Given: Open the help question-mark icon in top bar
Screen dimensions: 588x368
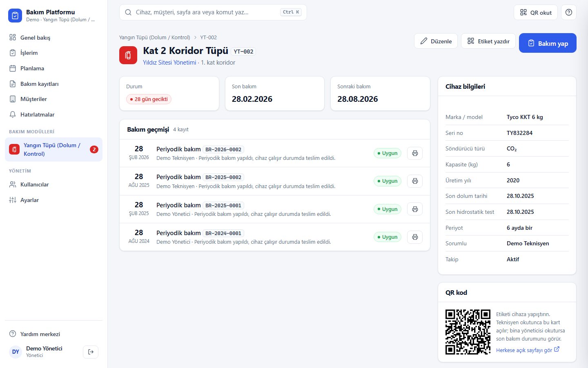Looking at the screenshot, I should pos(569,12).
